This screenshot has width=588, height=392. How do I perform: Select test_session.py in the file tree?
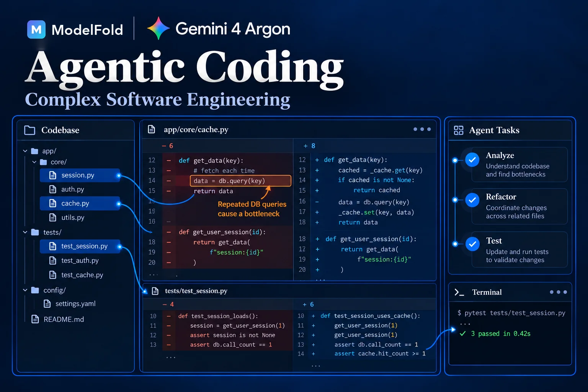click(x=80, y=246)
